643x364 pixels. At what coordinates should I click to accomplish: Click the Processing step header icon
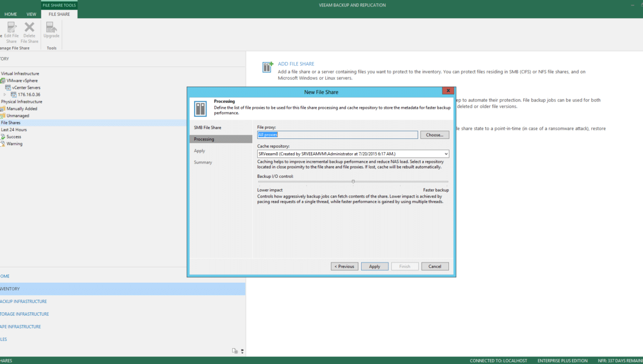click(201, 109)
